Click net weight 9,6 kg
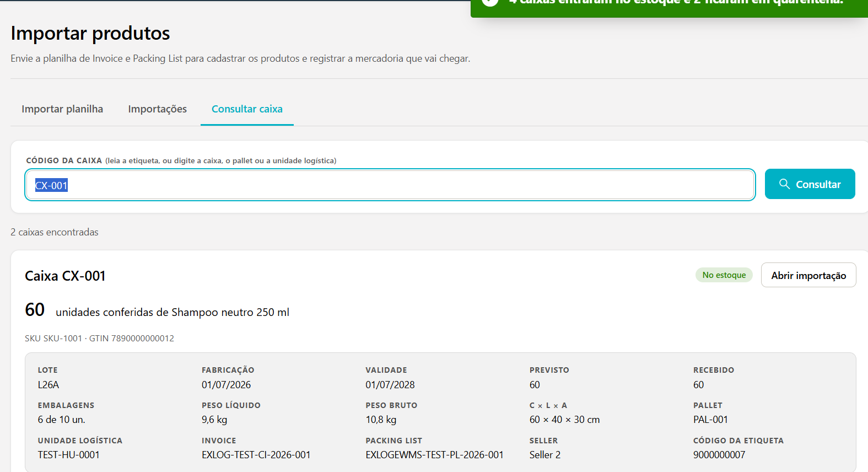868x472 pixels. pos(214,420)
